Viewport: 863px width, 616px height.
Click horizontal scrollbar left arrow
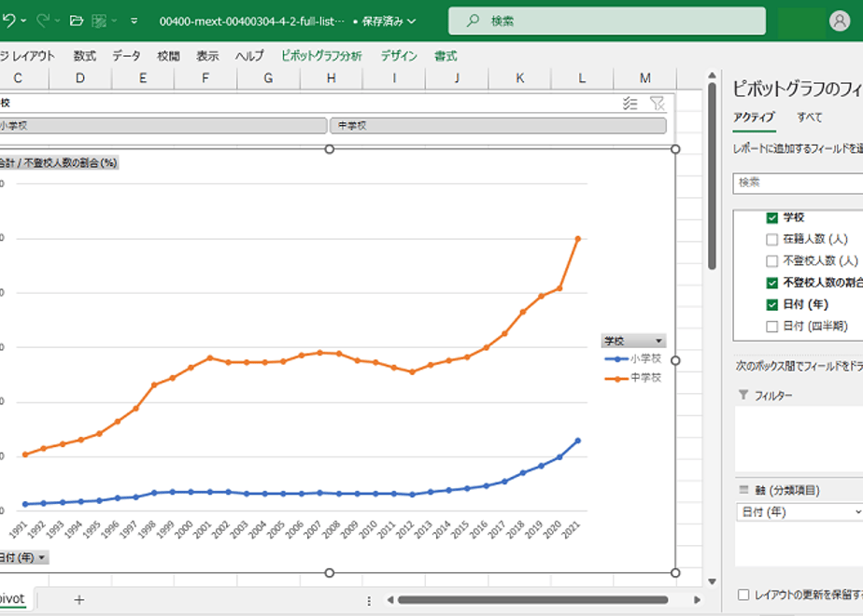pos(390,599)
